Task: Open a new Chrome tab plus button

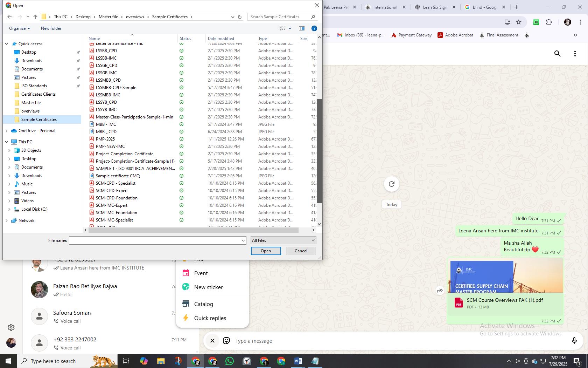Action: coord(516,7)
